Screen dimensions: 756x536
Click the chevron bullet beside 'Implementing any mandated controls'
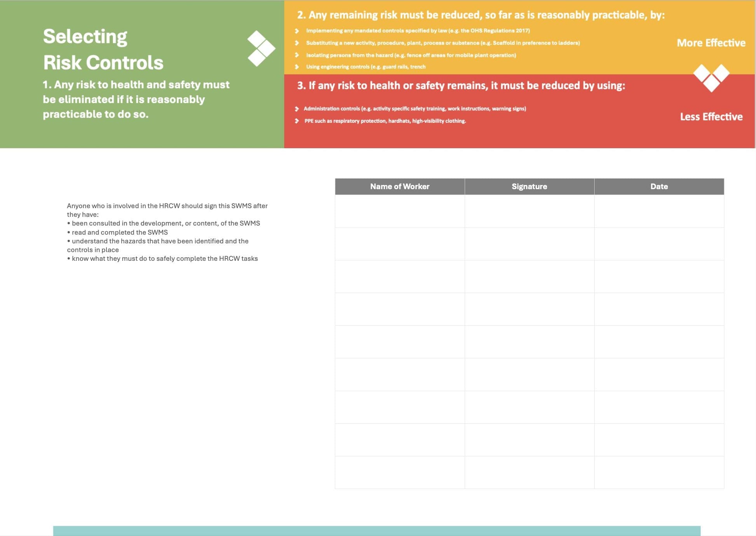pos(297,31)
